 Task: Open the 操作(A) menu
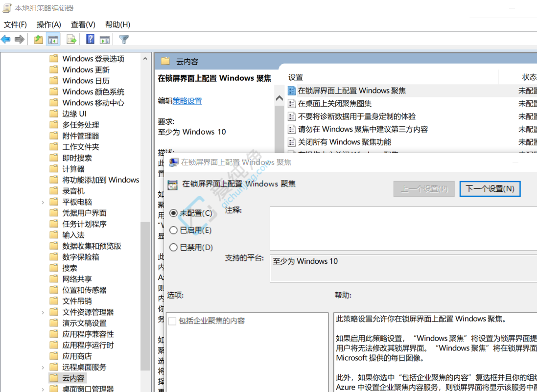click(48, 24)
